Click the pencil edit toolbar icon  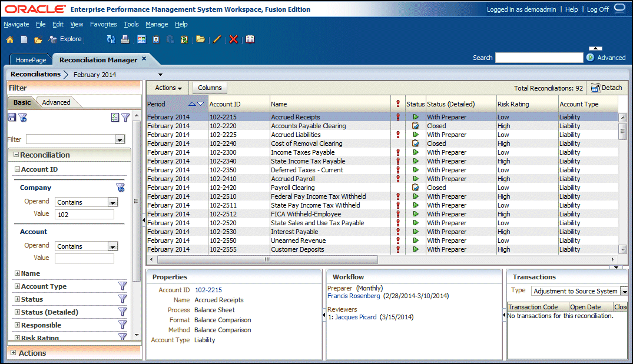[217, 39]
